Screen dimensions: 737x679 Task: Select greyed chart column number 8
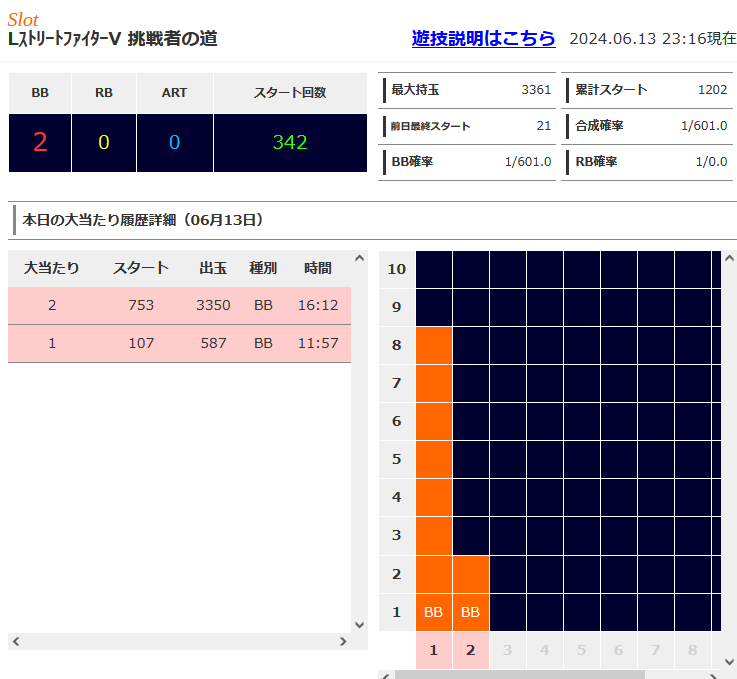pyautogui.click(x=693, y=650)
